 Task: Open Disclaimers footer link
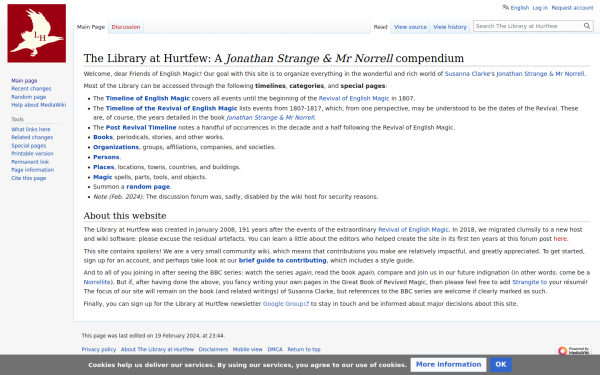click(x=213, y=349)
